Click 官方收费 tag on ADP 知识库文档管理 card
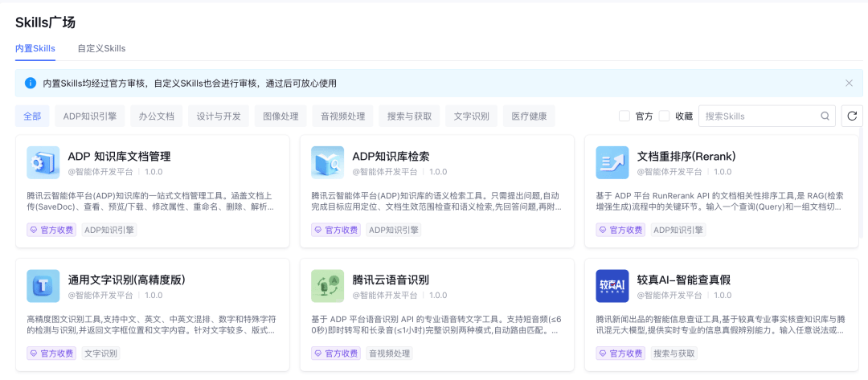Viewport: 868px width, 380px height. [51, 230]
